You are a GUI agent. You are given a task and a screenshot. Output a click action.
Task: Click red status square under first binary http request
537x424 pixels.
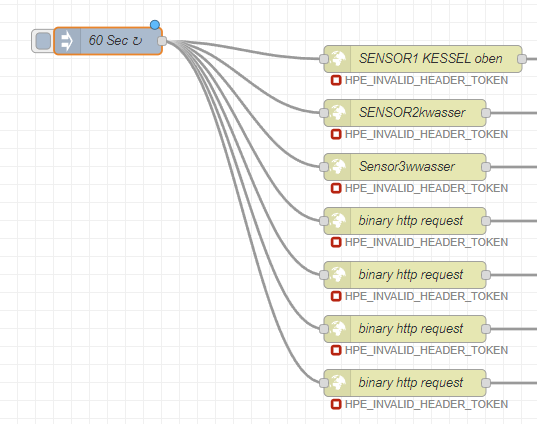tap(336, 242)
